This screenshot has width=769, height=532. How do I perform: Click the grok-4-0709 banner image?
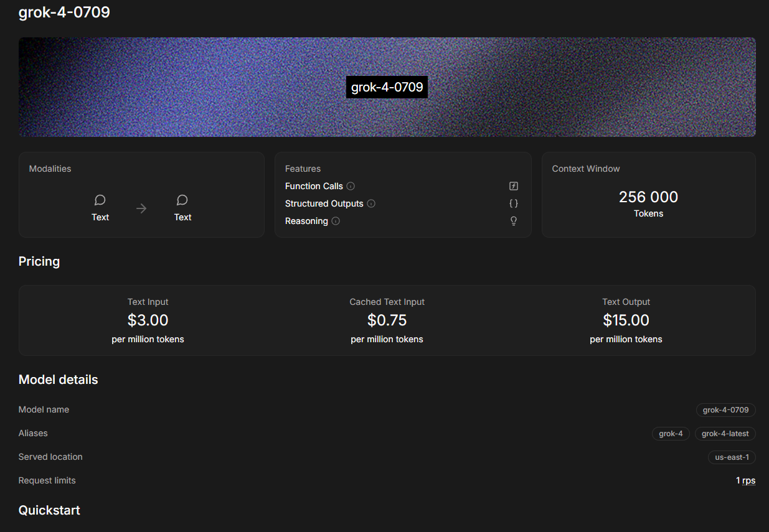[x=387, y=87]
